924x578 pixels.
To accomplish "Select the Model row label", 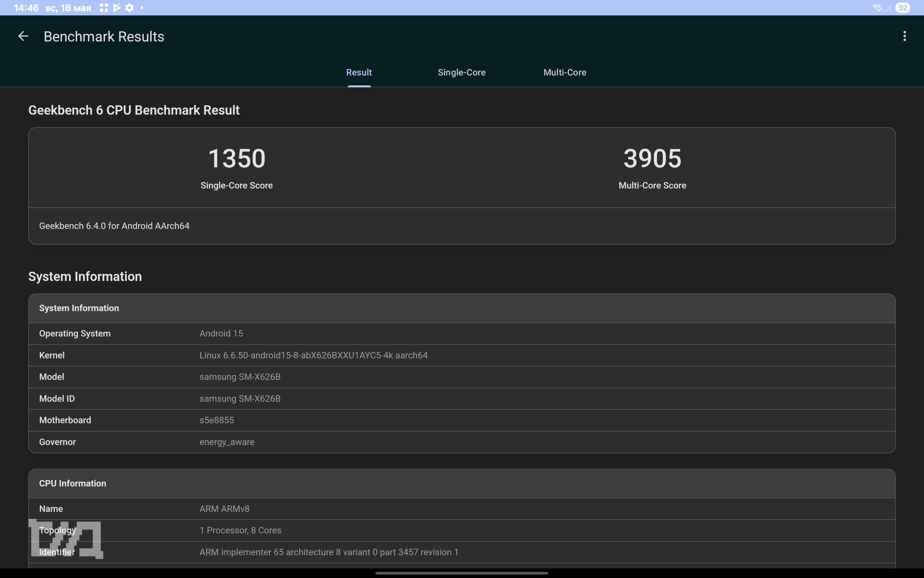I will tap(52, 376).
